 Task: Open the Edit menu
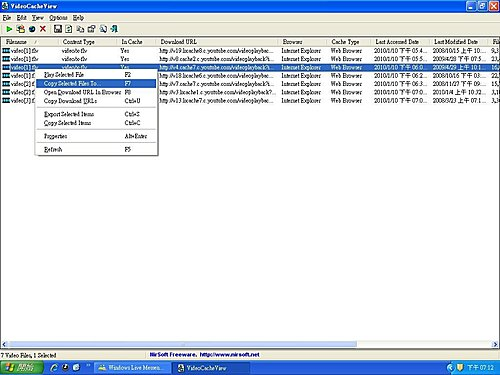(22, 18)
